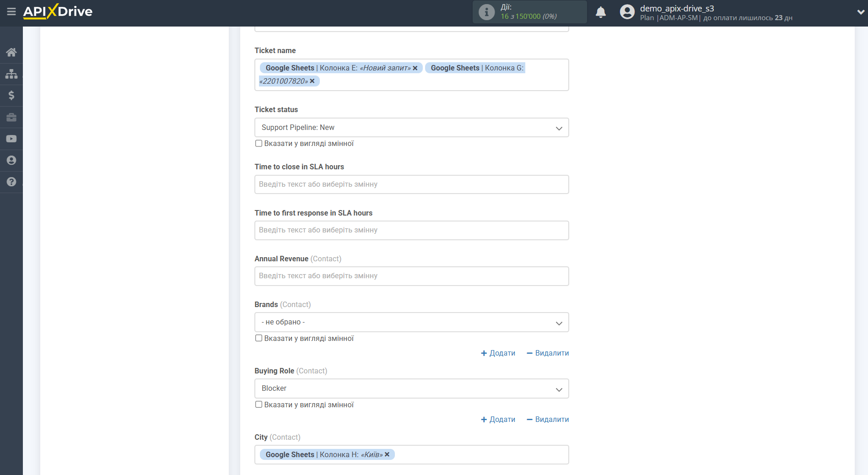This screenshot has height=475, width=868.
Task: Open the home dashboard sidebar icon
Action: pos(11,52)
